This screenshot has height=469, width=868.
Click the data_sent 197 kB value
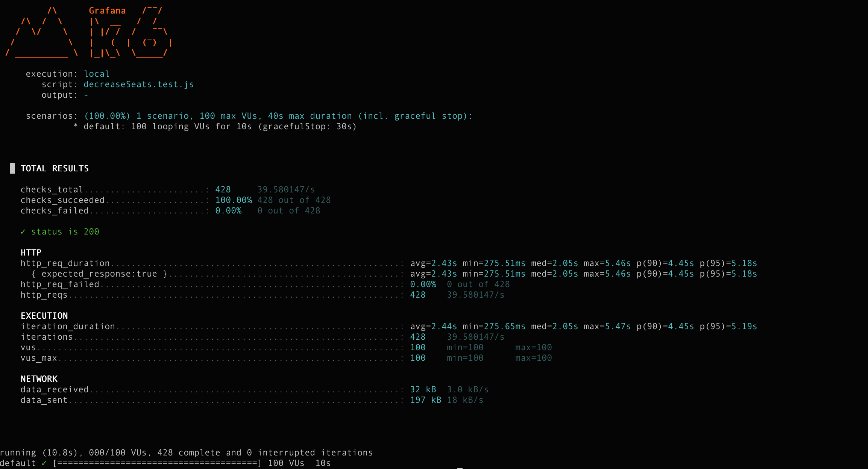425,400
